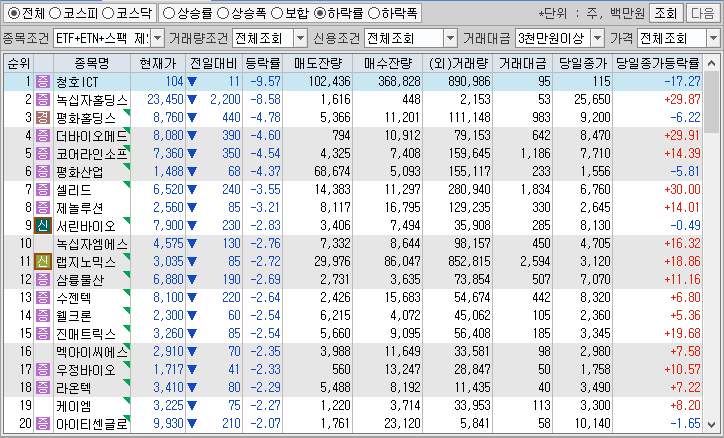
Task: Select the 케이엠 stock name
Action: coord(74,406)
